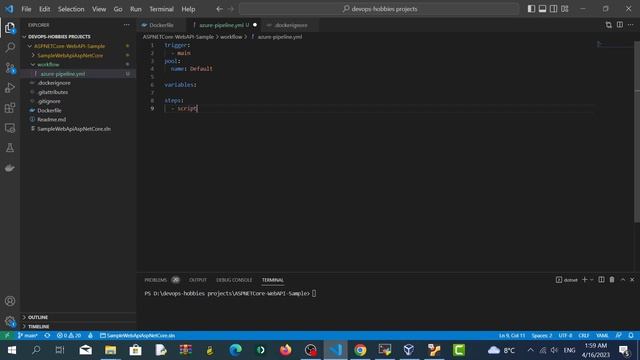
Task: Open the new terminal launch profile dropdown
Action: coord(592,280)
